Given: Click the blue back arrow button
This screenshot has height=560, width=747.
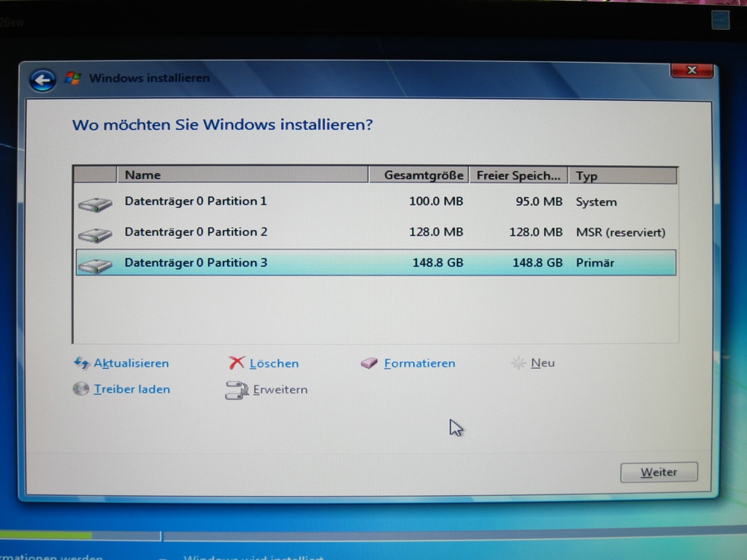Looking at the screenshot, I should [x=43, y=80].
